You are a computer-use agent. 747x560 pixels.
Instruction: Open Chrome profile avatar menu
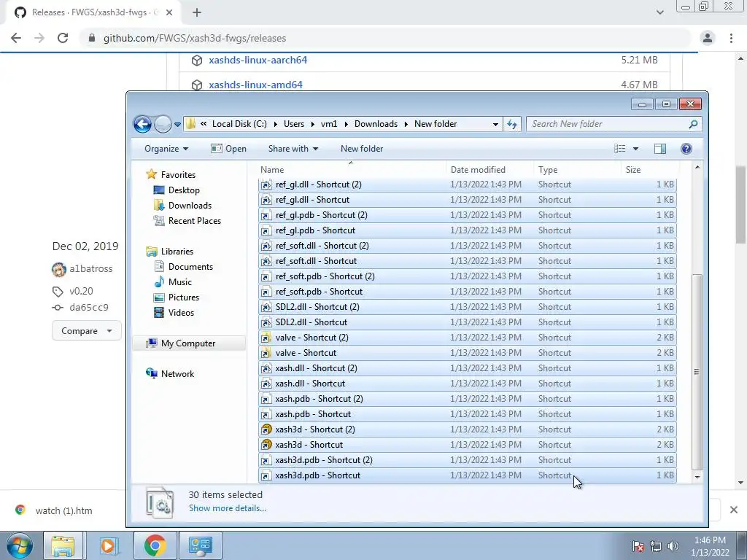(708, 38)
